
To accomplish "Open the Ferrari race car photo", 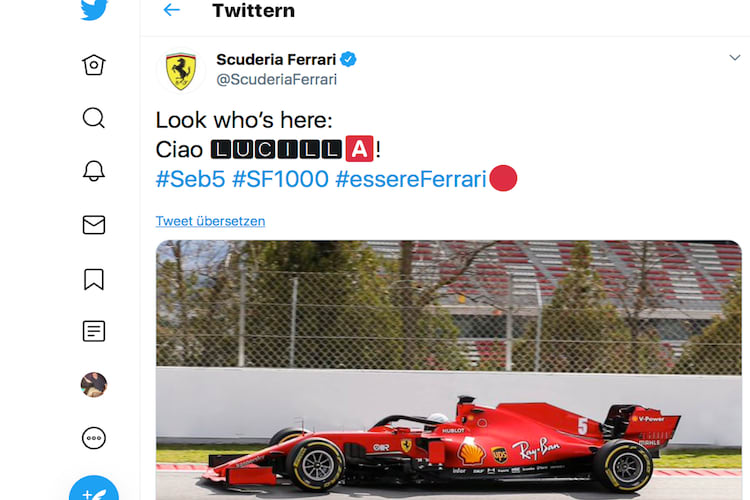I will (448, 370).
